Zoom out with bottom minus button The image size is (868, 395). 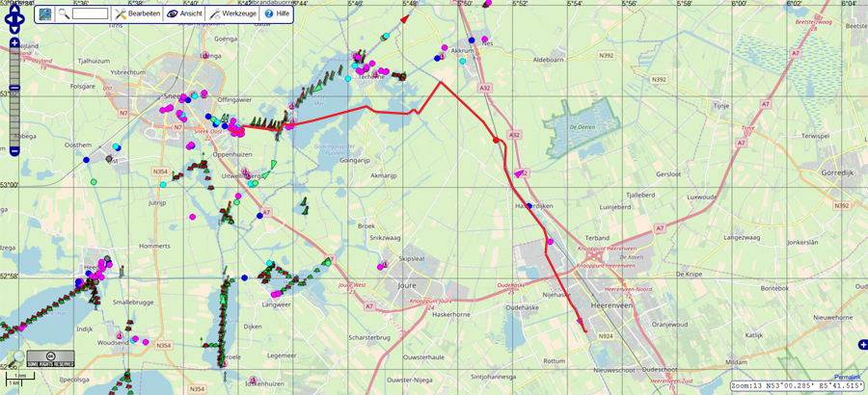pyautogui.click(x=14, y=150)
